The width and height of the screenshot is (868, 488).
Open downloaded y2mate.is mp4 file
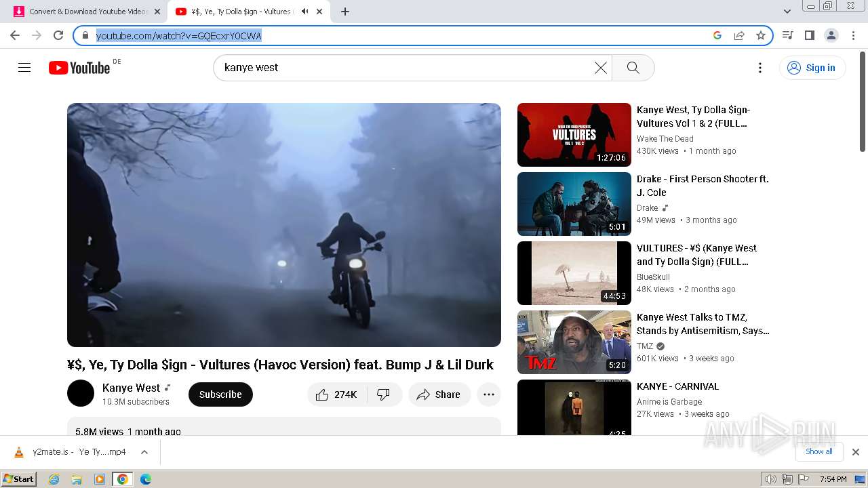point(71,452)
